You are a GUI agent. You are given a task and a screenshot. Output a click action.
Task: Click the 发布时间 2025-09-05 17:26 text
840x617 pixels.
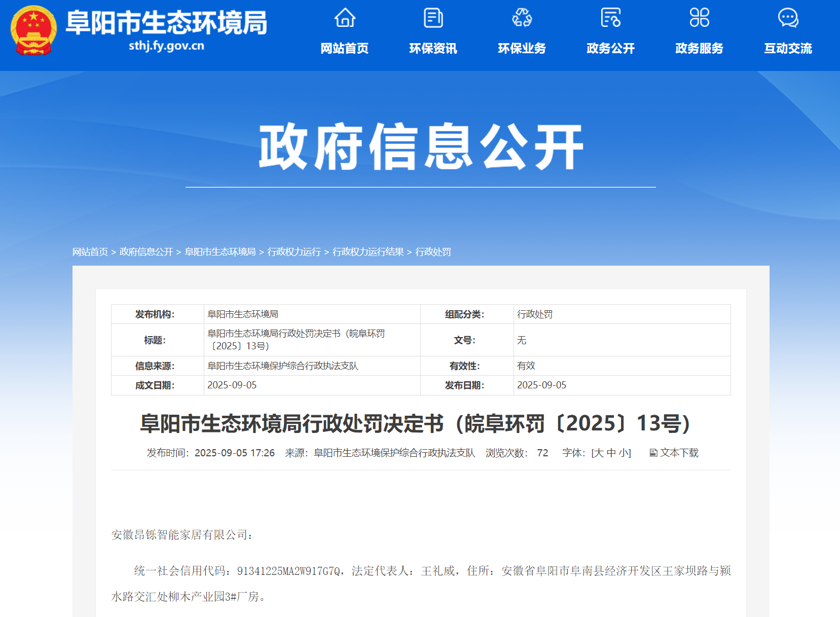click(x=211, y=453)
